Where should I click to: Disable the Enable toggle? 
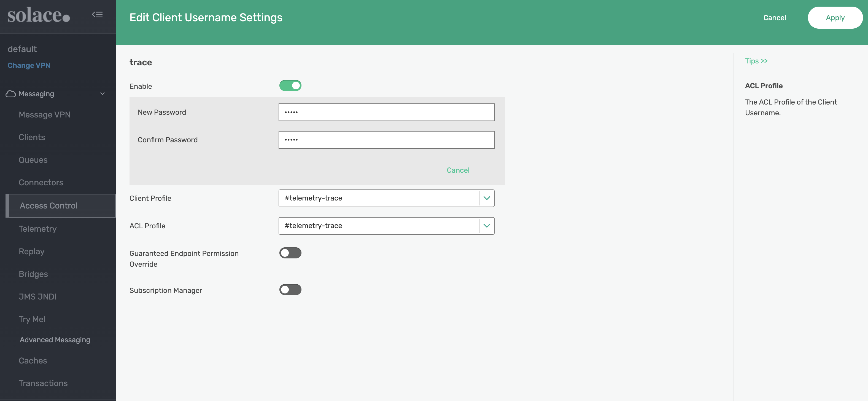(290, 86)
